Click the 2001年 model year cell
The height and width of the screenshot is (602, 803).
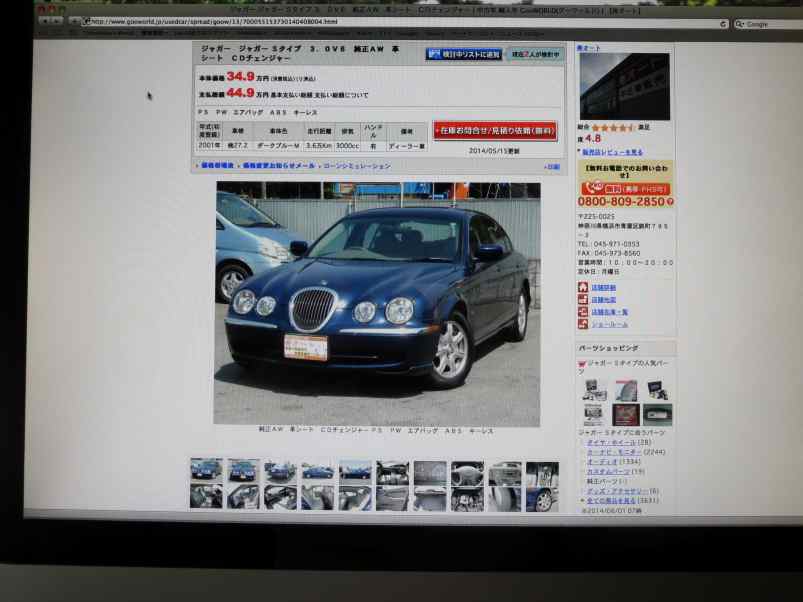click(x=209, y=146)
